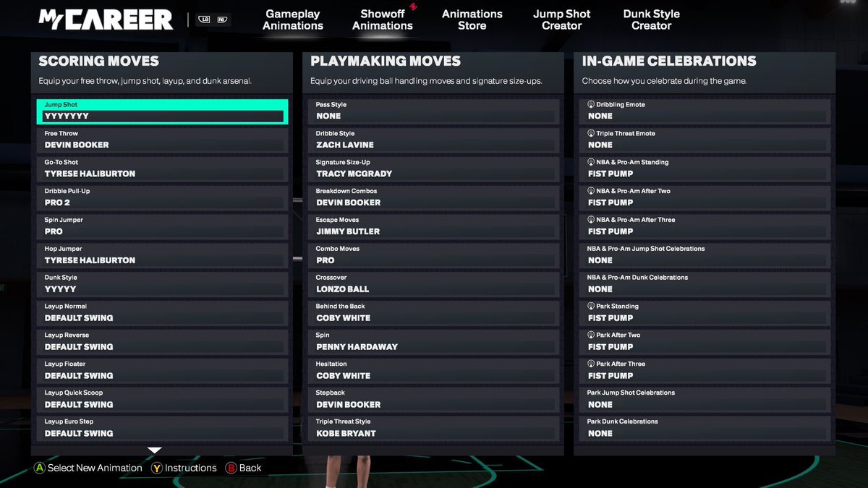Select the Behind the Back slot

coord(434,314)
